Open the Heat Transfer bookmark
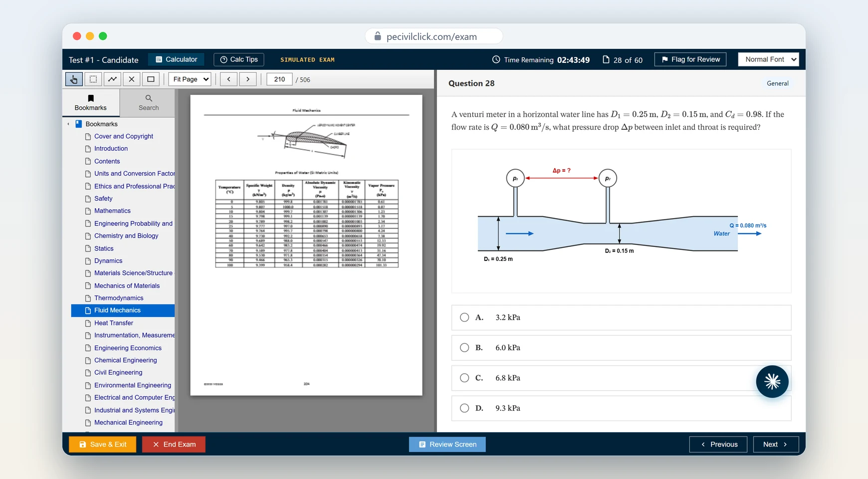This screenshot has height=479, width=868. coord(114,323)
